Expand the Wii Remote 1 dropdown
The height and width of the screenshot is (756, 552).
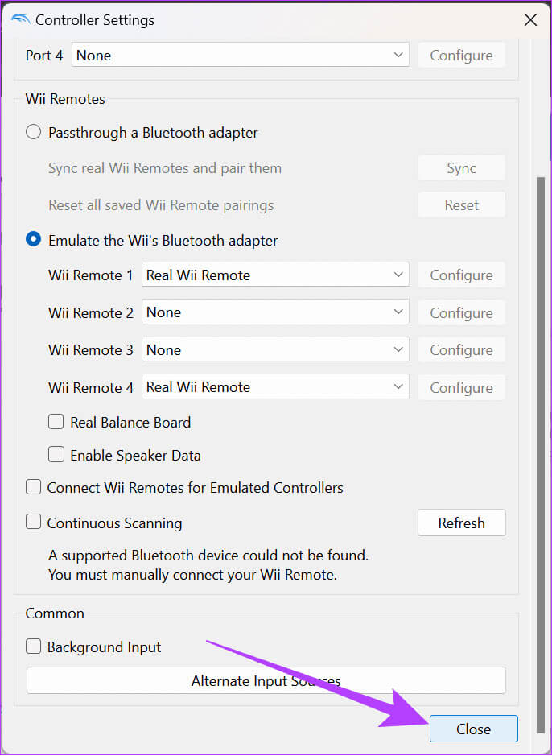[x=274, y=275]
